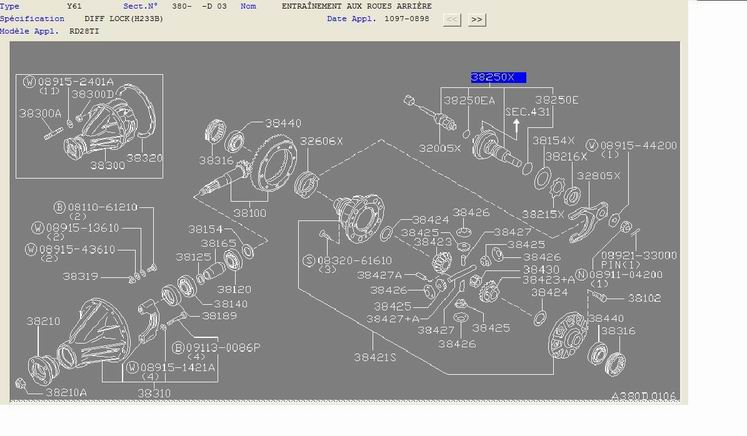Click part number 08915-44200
747x436 pixels.
pyautogui.click(x=638, y=145)
